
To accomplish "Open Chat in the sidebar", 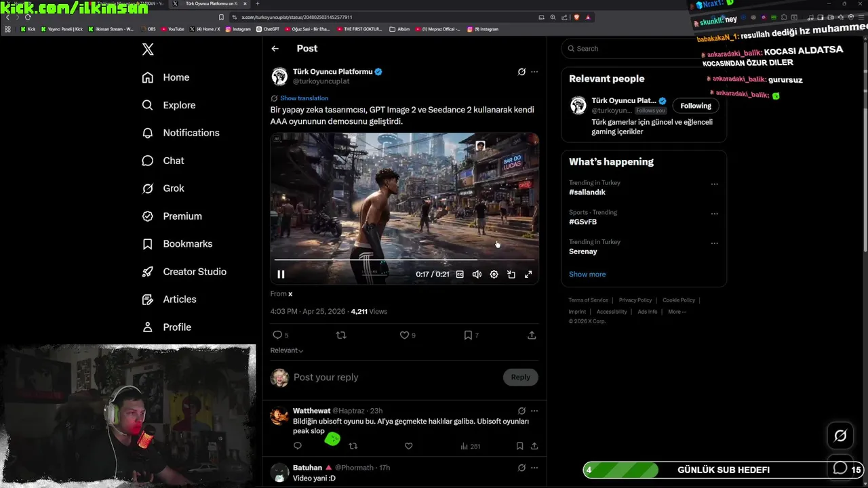I will (x=163, y=161).
